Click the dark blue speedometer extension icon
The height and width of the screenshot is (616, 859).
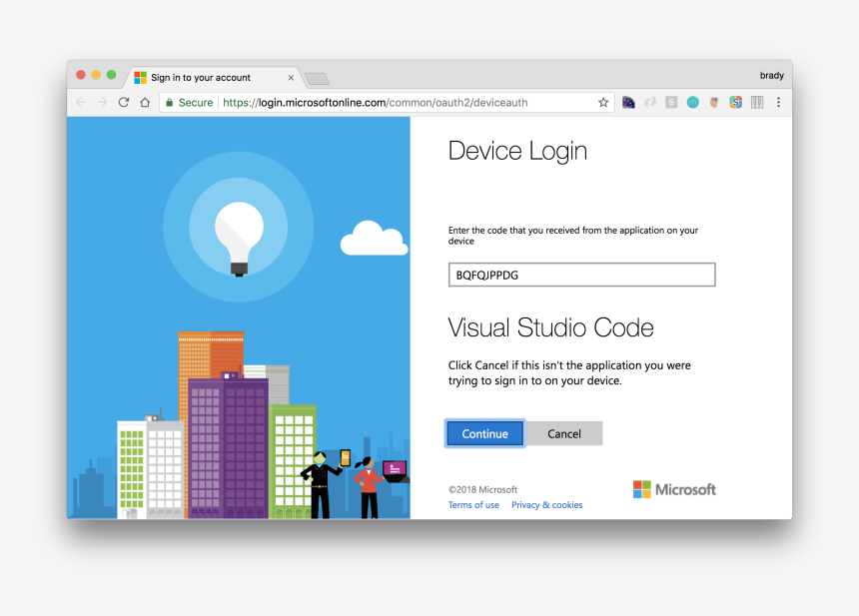coord(628,102)
